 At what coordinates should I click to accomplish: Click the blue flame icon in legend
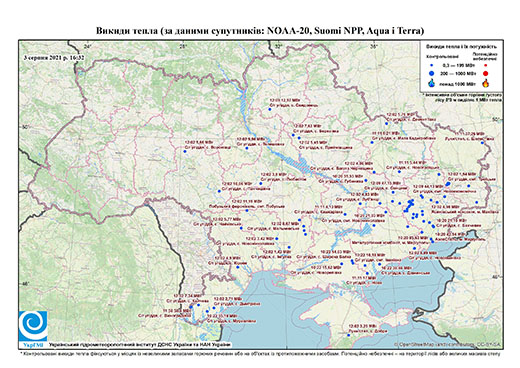pos(432,83)
